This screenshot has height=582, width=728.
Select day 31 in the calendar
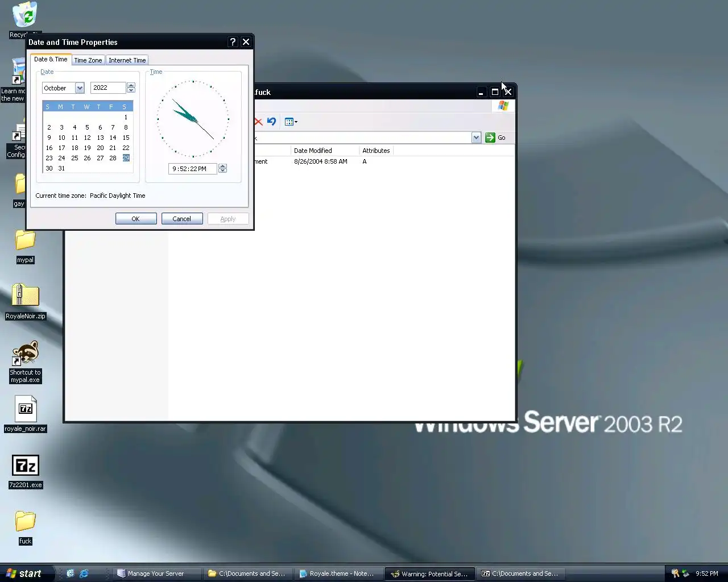coord(61,168)
